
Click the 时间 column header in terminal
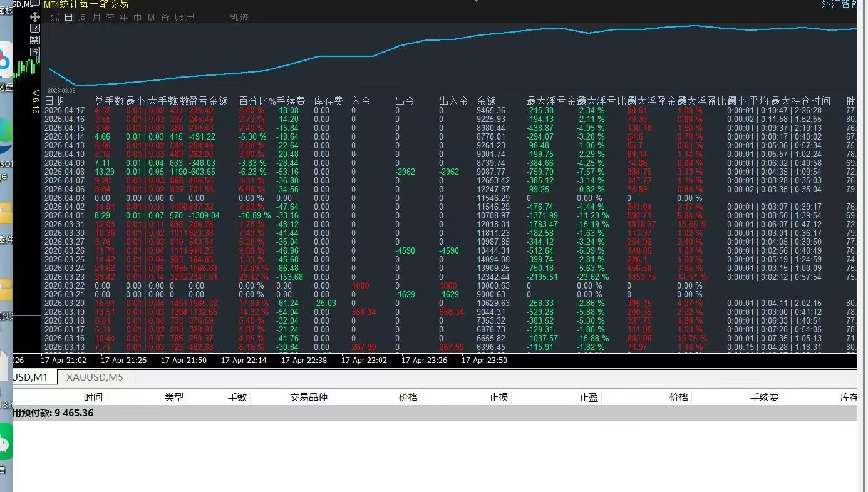(x=93, y=397)
